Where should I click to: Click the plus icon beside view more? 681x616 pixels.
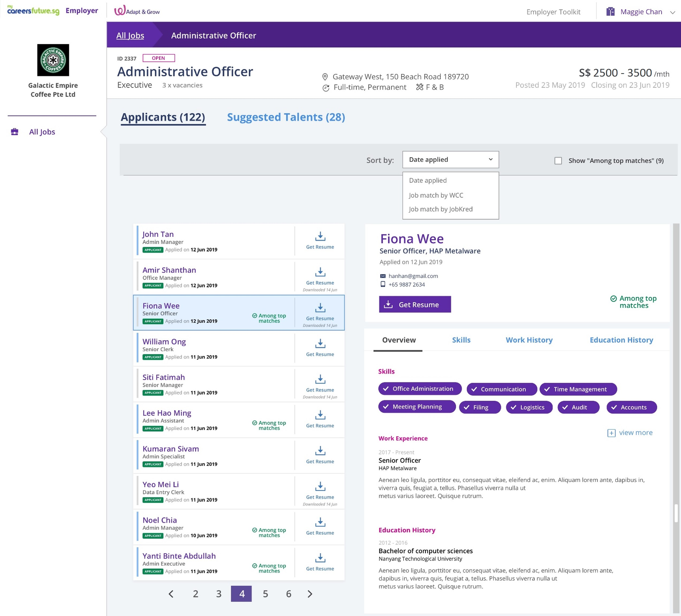[611, 433]
